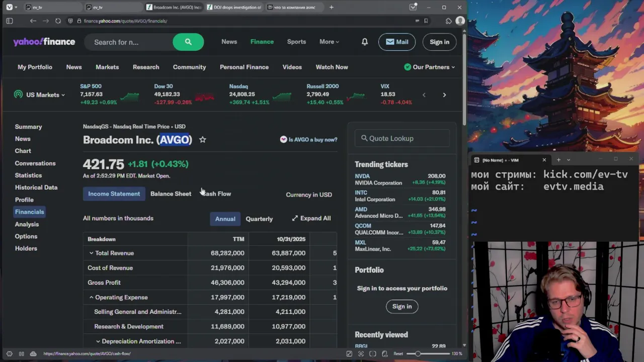The width and height of the screenshot is (644, 362).
Task: Open the Our Partners dropdown
Action: (430, 67)
